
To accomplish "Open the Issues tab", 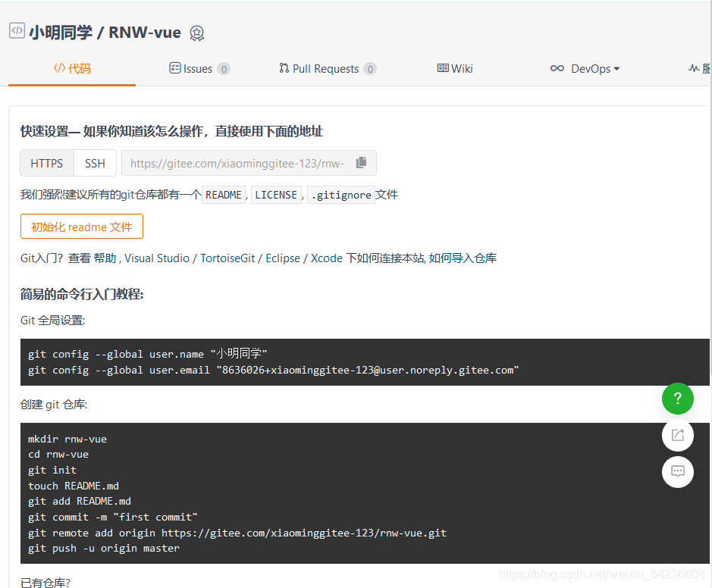I will [199, 68].
